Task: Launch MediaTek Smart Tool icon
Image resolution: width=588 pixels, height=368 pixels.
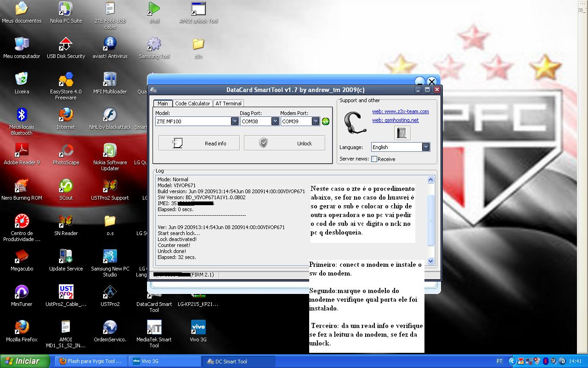Action: 154,334
